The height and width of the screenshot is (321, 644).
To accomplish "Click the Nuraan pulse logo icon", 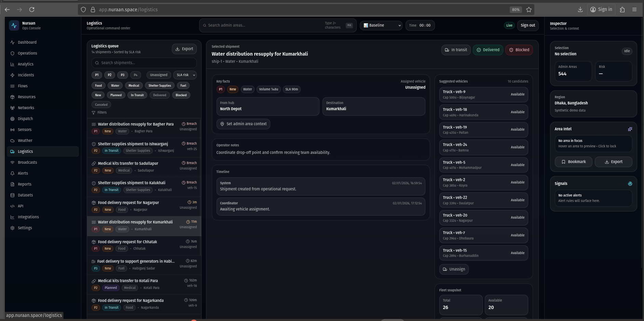I will pos(14,26).
